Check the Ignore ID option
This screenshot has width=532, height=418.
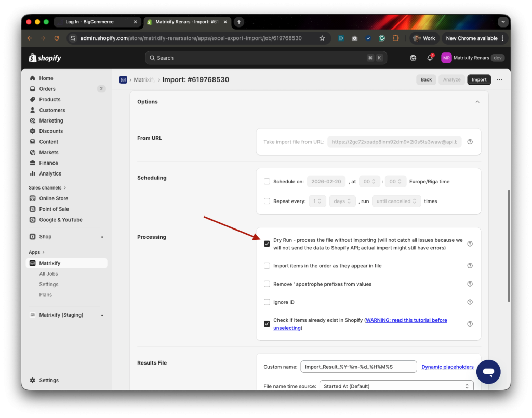click(x=267, y=302)
